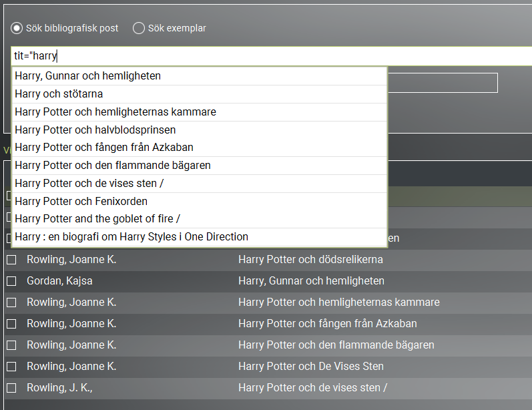Check the Harry Potter och hemligheternas kammare row box

pos(11,302)
